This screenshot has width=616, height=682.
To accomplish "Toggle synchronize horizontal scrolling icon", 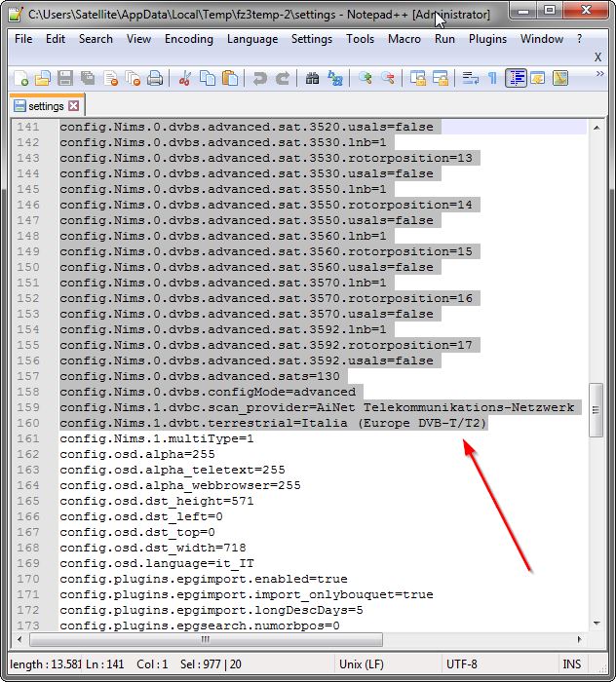I will click(441, 78).
